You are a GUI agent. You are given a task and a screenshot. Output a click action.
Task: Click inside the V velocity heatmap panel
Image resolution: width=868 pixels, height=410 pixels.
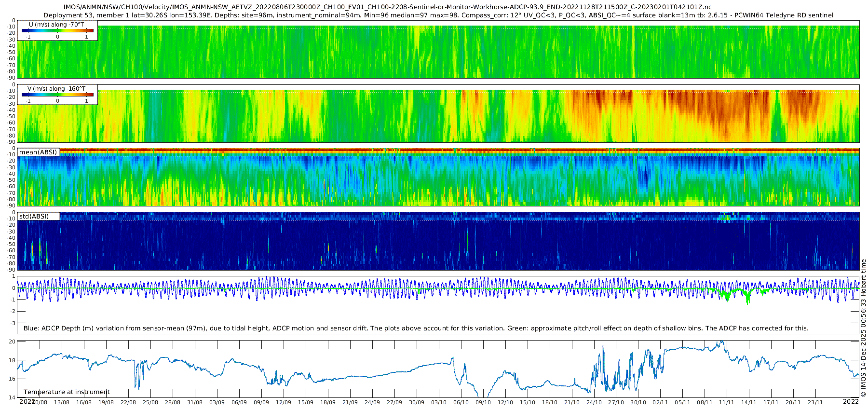[x=438, y=113]
